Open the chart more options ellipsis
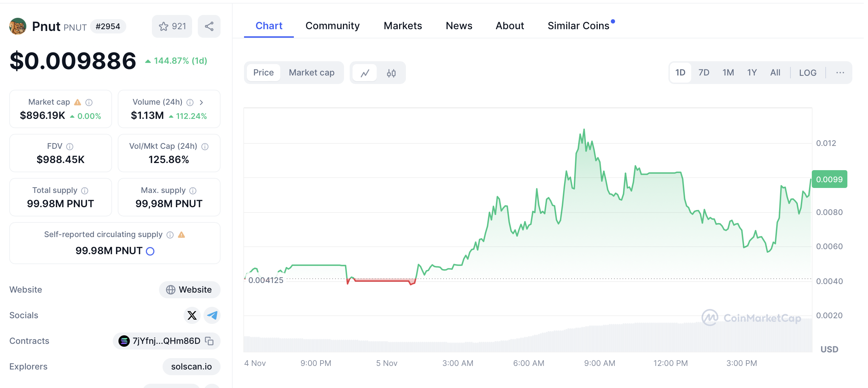Image resolution: width=868 pixels, height=388 pixels. (x=840, y=73)
